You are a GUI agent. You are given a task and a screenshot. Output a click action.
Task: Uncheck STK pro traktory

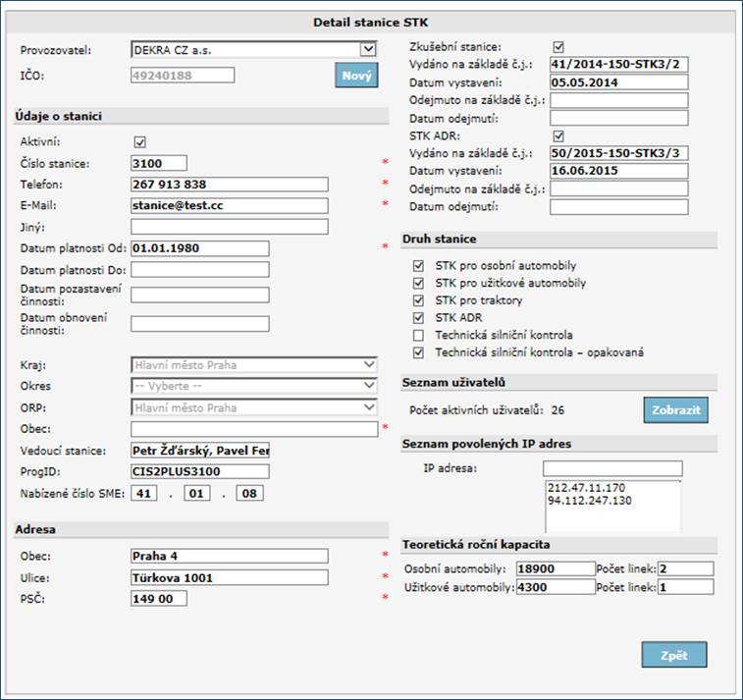420,300
